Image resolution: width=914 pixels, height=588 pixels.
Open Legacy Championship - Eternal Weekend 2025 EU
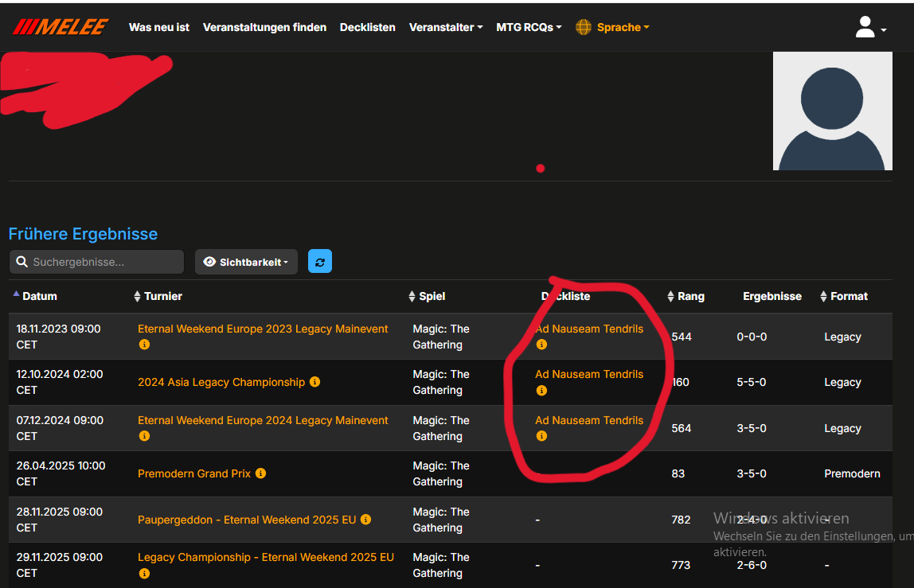click(266, 557)
